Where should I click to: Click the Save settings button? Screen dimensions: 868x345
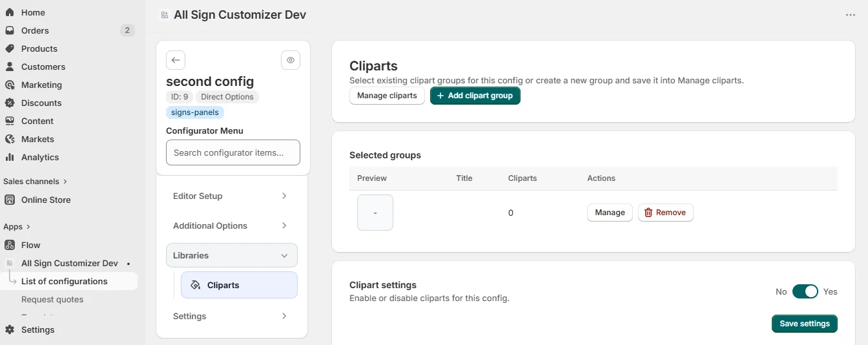(805, 324)
